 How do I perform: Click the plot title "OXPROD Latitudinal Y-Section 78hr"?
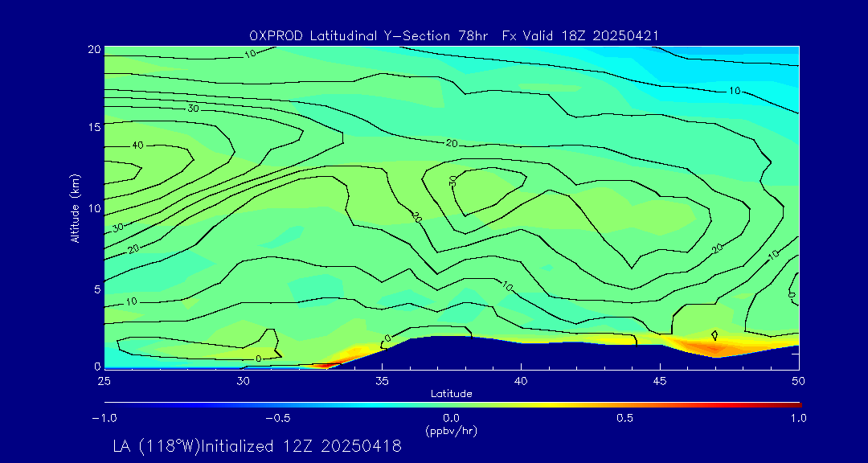pos(369,36)
